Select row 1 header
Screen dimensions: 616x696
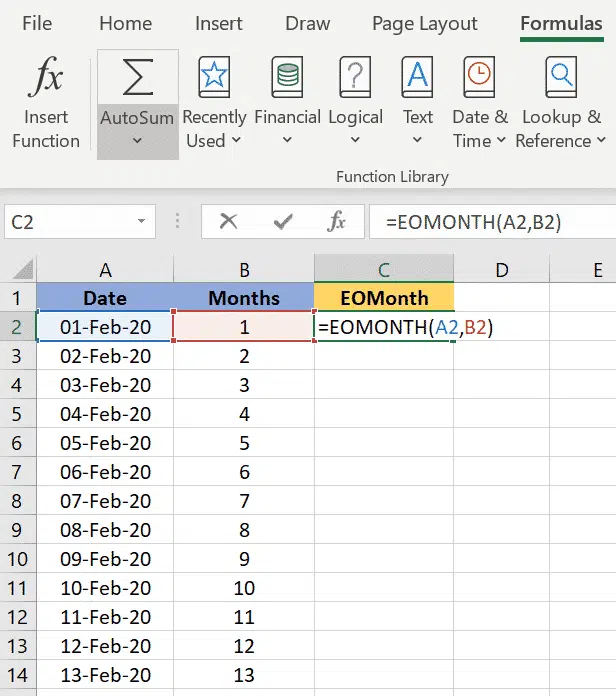[x=18, y=297]
